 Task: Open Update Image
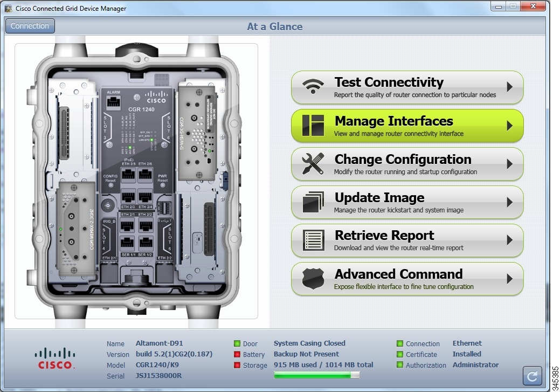(407, 202)
